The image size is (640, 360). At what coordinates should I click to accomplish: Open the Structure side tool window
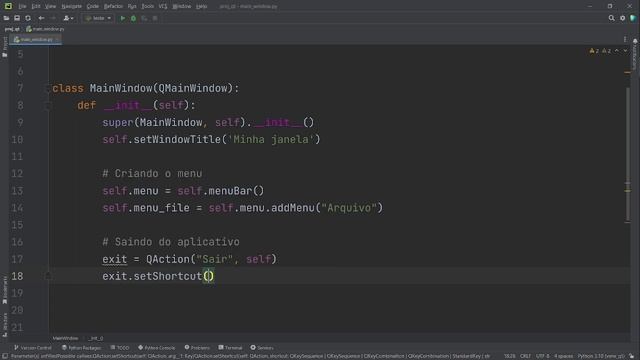pos(5,324)
